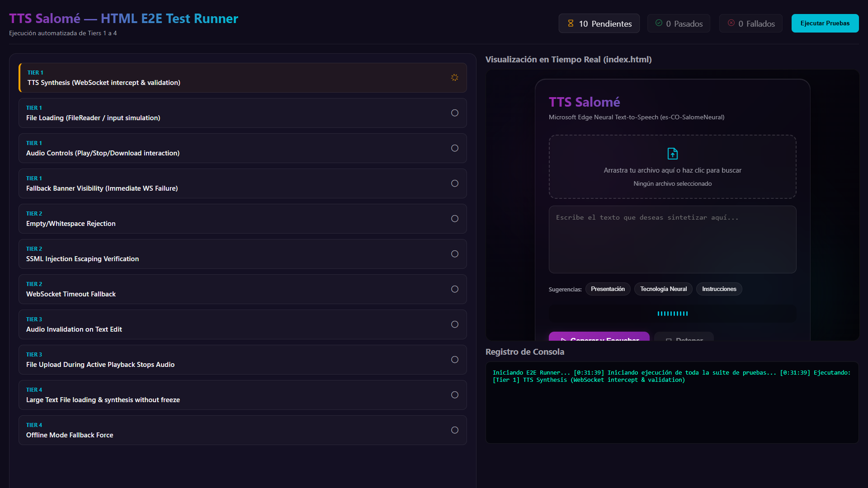Click 'Ningún archivo seleccionado' label

(673, 183)
